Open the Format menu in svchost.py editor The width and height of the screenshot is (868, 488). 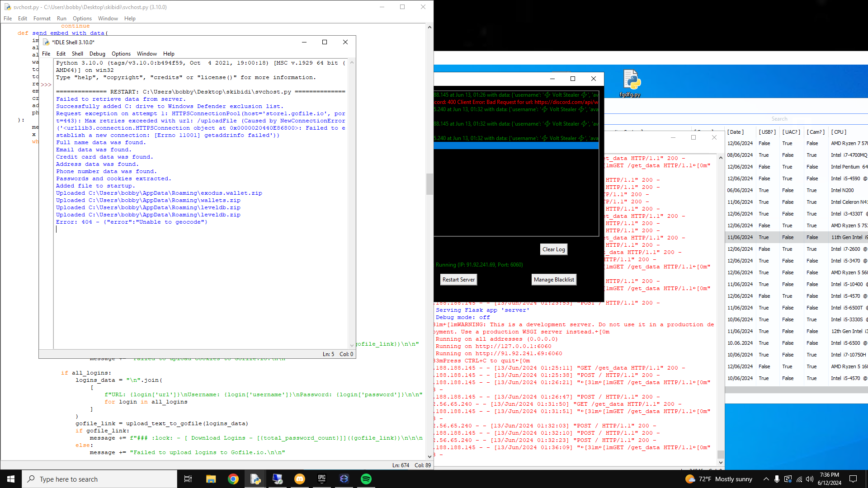point(42,19)
